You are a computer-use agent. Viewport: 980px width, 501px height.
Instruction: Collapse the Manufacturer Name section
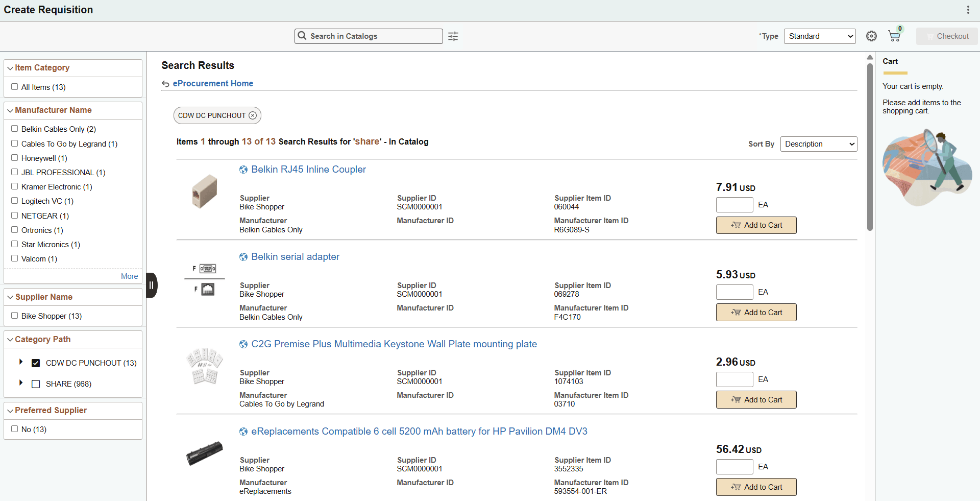(x=10, y=110)
